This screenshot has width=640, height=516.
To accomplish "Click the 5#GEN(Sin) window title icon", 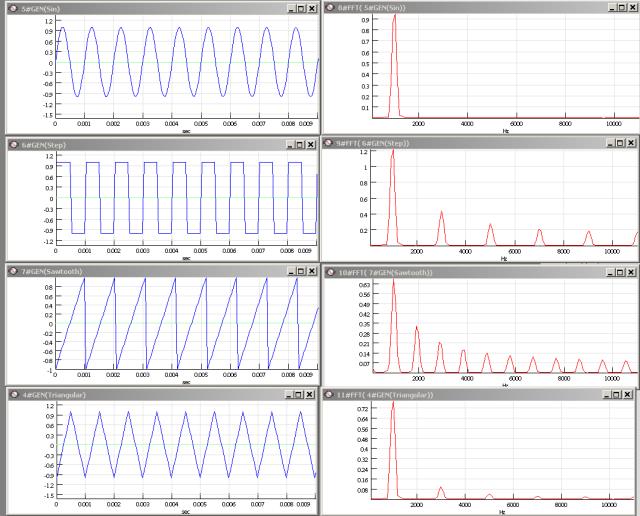I will (x=13, y=8).
